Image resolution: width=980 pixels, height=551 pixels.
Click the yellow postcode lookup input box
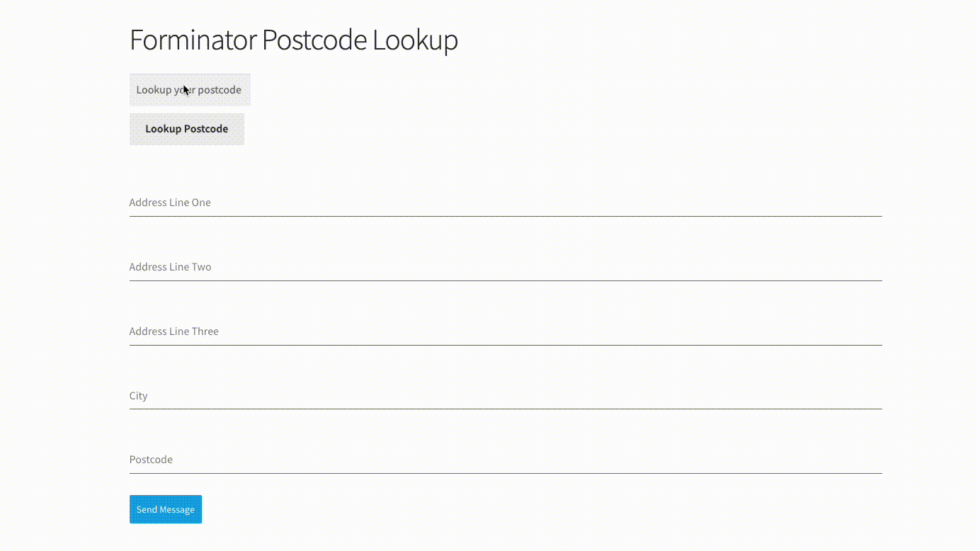coord(190,89)
